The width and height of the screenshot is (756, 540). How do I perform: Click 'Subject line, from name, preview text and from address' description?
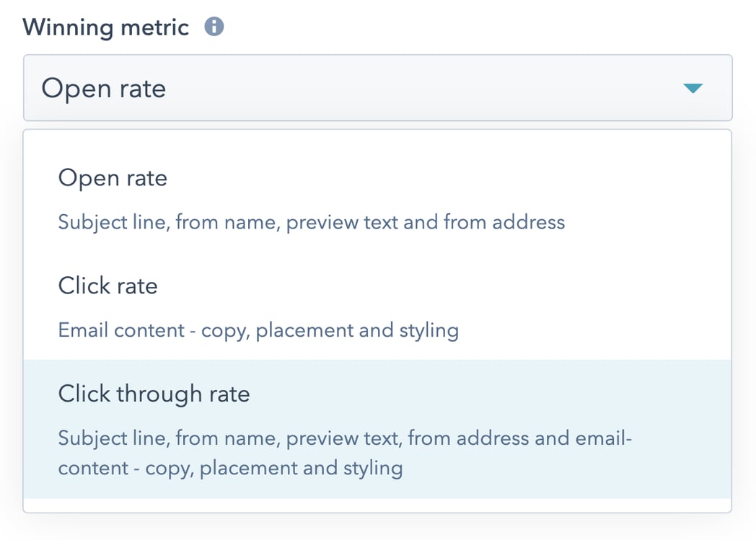point(312,223)
